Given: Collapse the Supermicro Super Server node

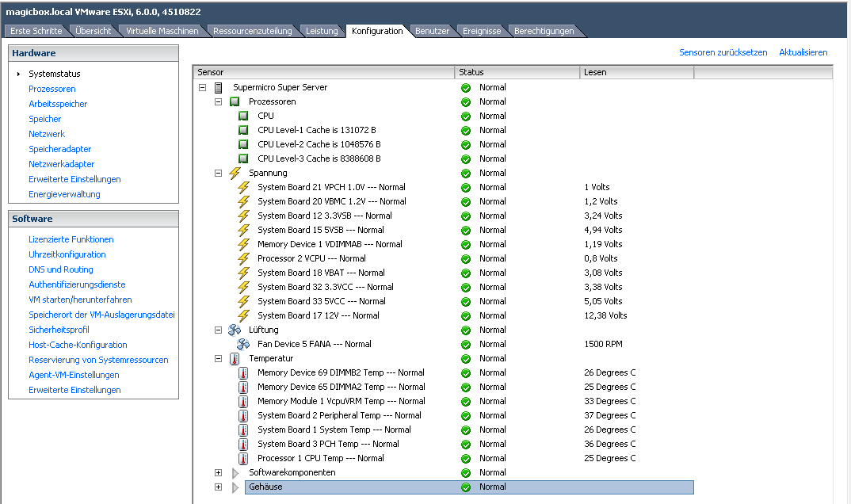Looking at the screenshot, I should pos(202,87).
